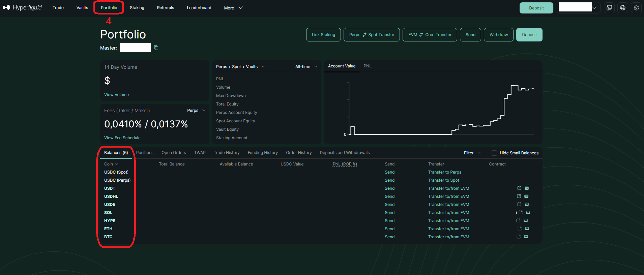
Task: Toggle Hide Small Balances checkbox
Action: pyautogui.click(x=494, y=153)
